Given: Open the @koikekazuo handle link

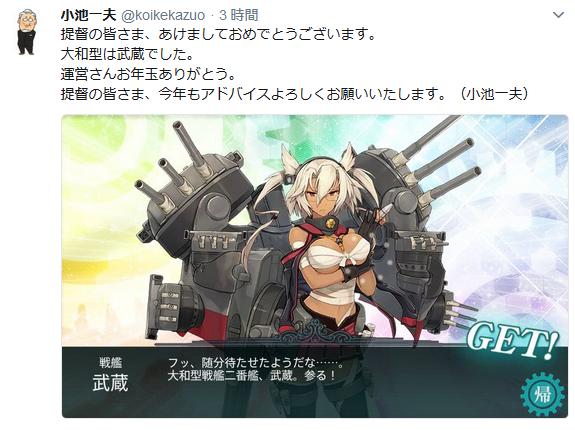Looking at the screenshot, I should click(x=162, y=15).
